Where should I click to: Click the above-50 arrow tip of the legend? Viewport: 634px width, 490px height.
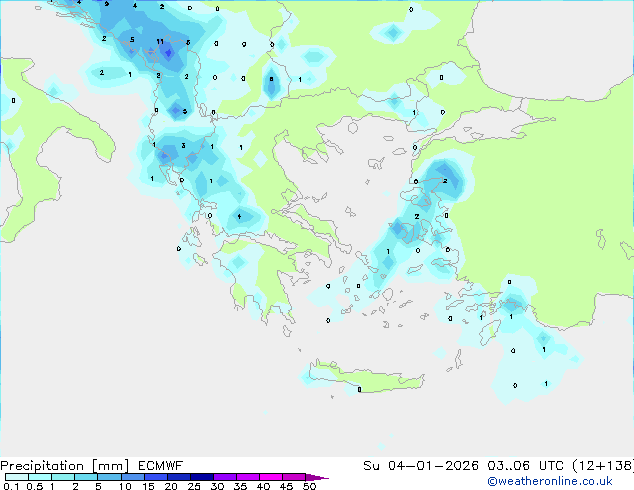click(317, 478)
